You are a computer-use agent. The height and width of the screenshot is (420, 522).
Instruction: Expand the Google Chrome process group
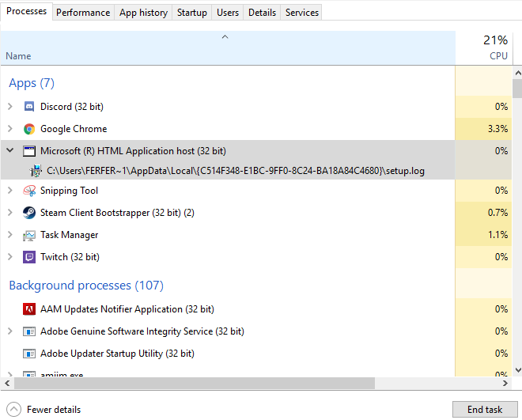(x=10, y=128)
